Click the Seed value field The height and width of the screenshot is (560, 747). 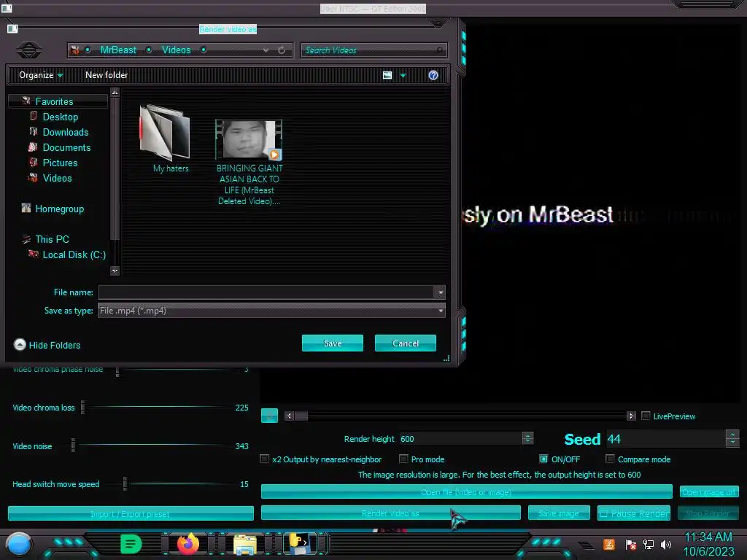point(665,438)
